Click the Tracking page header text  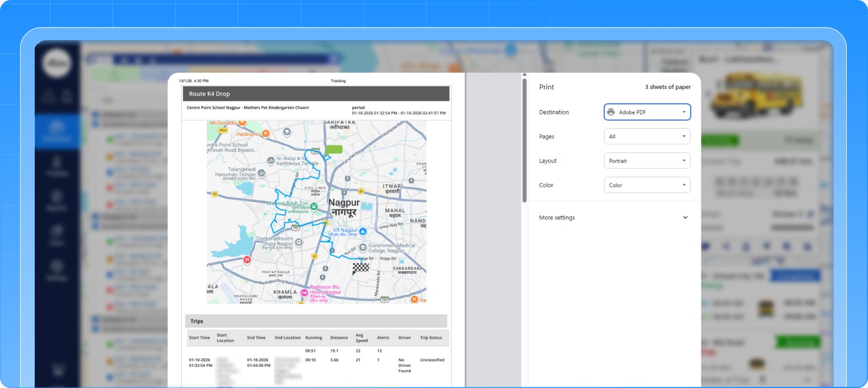coord(338,81)
